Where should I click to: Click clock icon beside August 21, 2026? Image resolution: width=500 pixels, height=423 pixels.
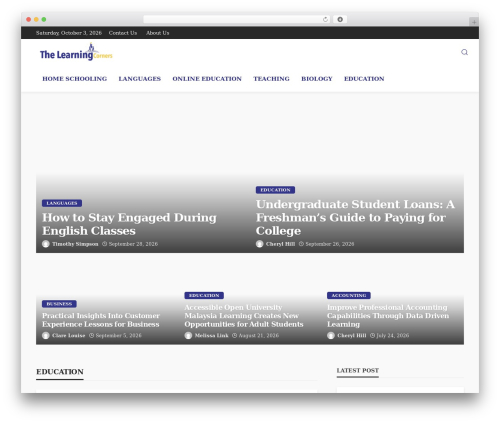tap(234, 335)
